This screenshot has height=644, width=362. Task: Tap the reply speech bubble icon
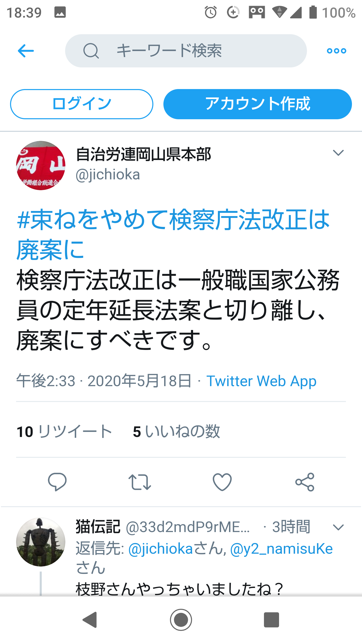pyautogui.click(x=57, y=482)
